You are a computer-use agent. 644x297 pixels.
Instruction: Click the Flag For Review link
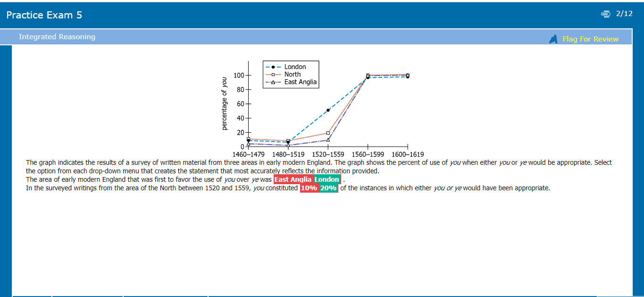tap(590, 39)
